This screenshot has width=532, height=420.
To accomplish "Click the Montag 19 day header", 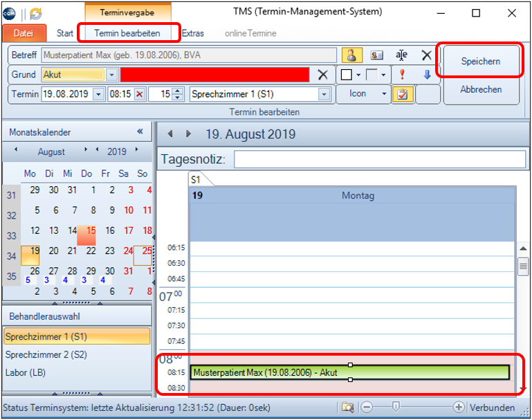I will click(353, 195).
